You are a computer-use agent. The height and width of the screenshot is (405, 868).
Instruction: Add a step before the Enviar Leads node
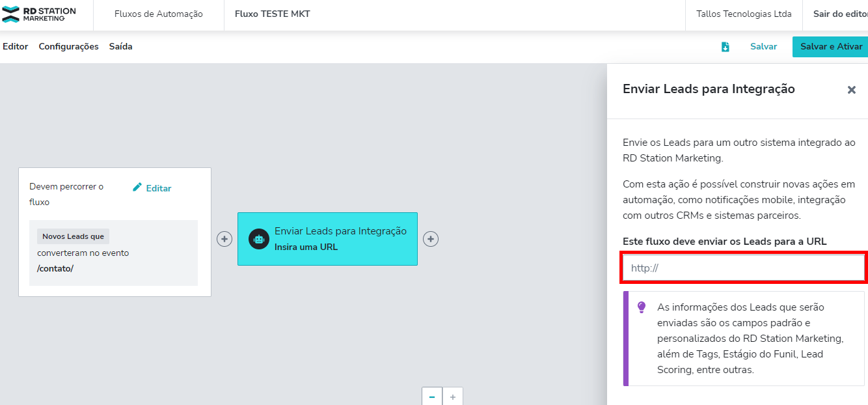point(224,239)
